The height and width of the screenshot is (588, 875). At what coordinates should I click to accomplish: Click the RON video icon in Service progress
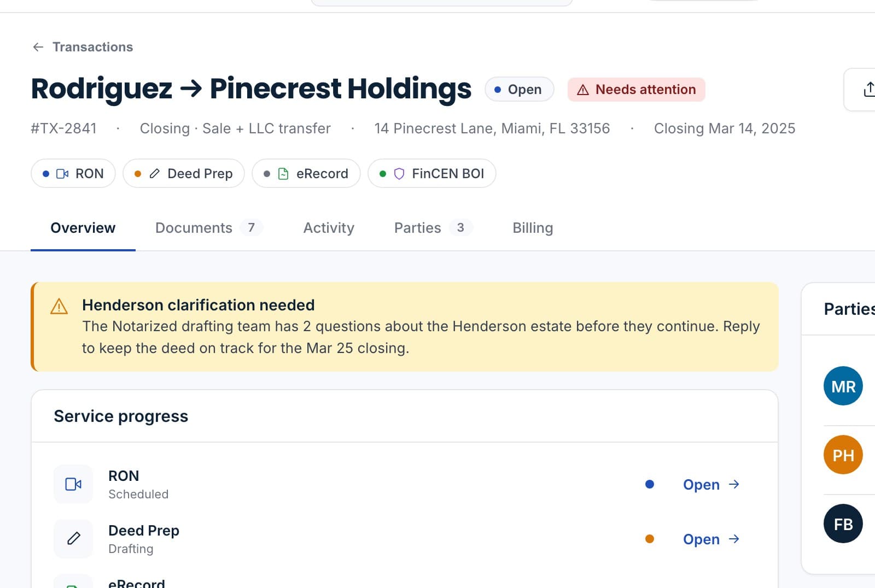pos(73,484)
